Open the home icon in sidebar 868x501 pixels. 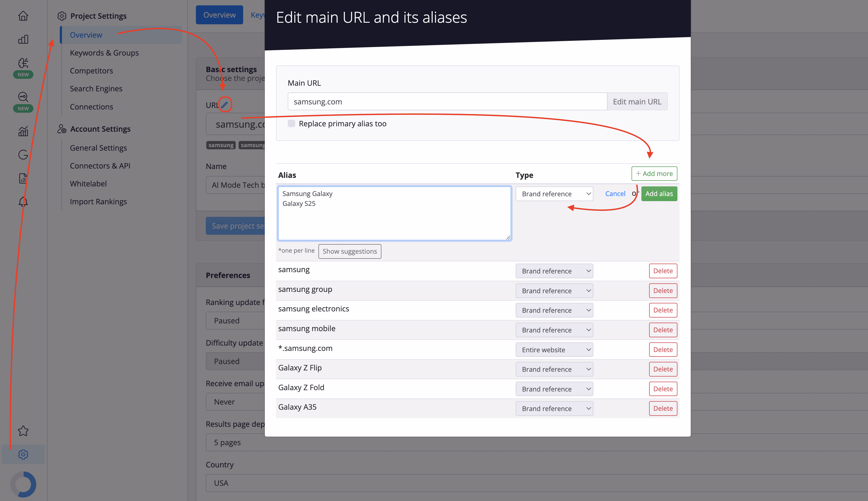(23, 16)
